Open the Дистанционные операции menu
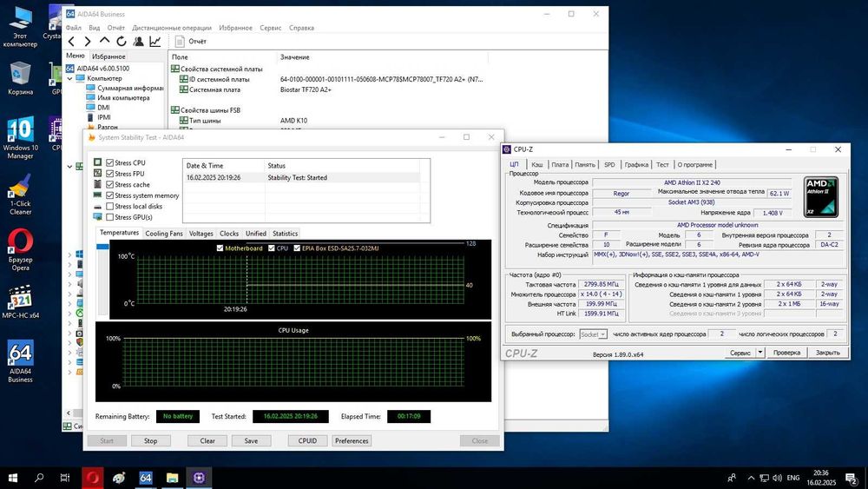 point(172,28)
